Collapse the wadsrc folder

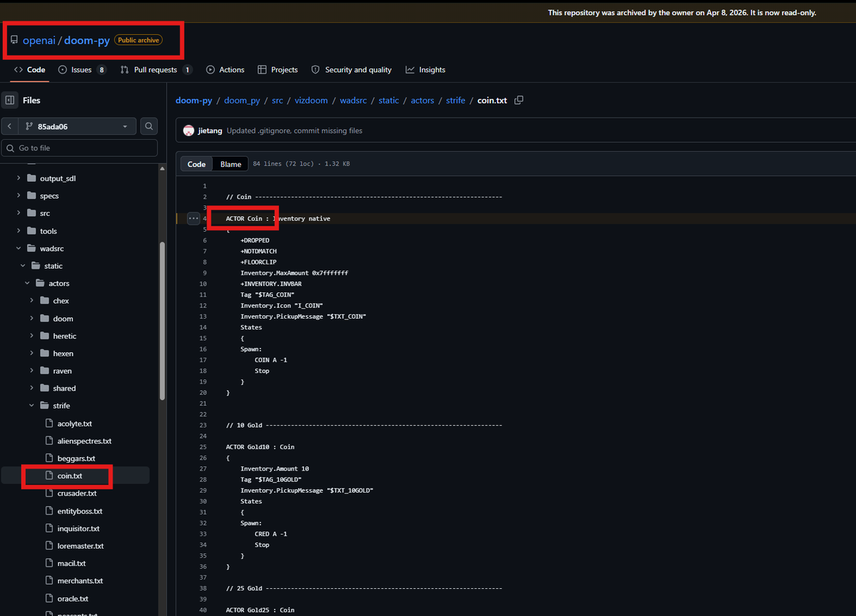tap(19, 248)
